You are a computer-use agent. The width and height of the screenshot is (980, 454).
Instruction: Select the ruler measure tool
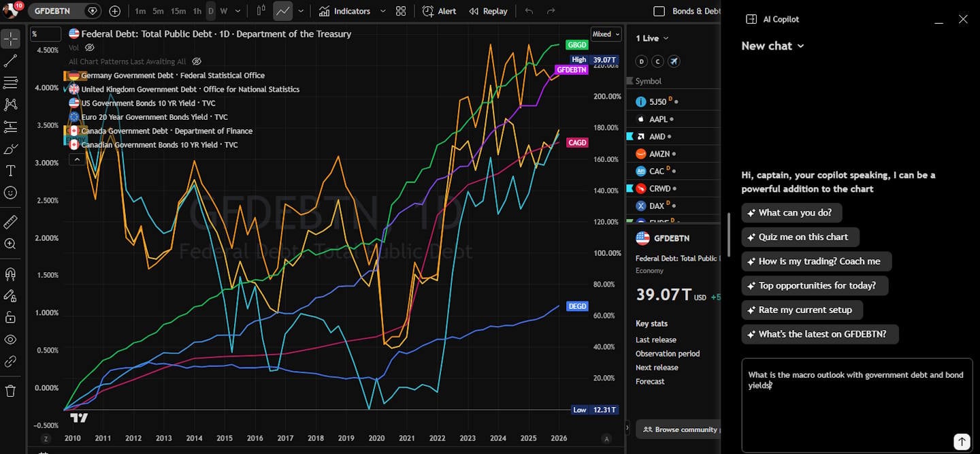(x=10, y=222)
